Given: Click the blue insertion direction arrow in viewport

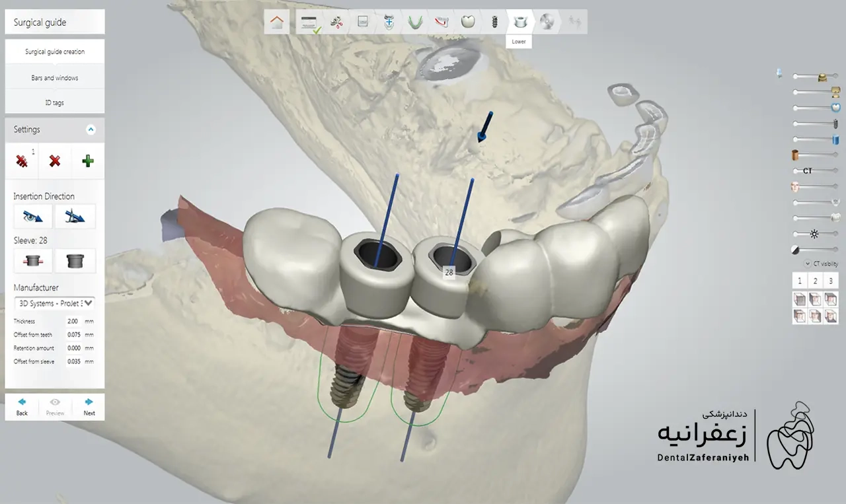Looking at the screenshot, I should click(485, 126).
